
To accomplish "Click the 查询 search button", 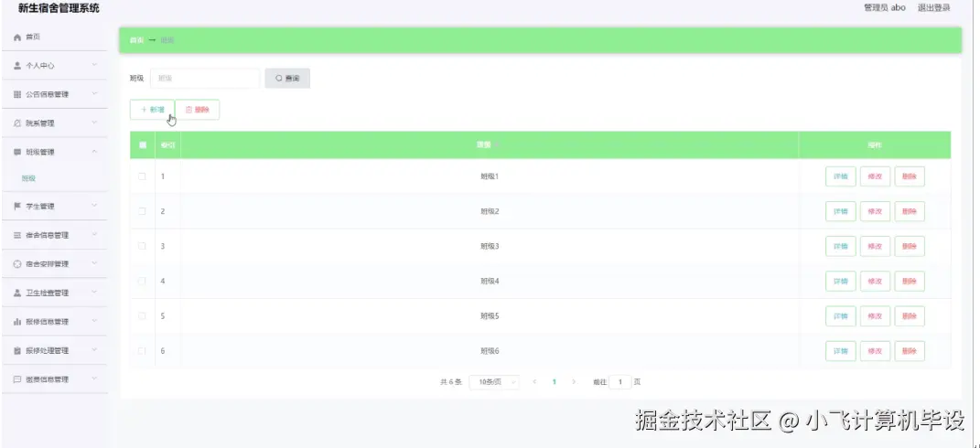I will click(x=287, y=78).
